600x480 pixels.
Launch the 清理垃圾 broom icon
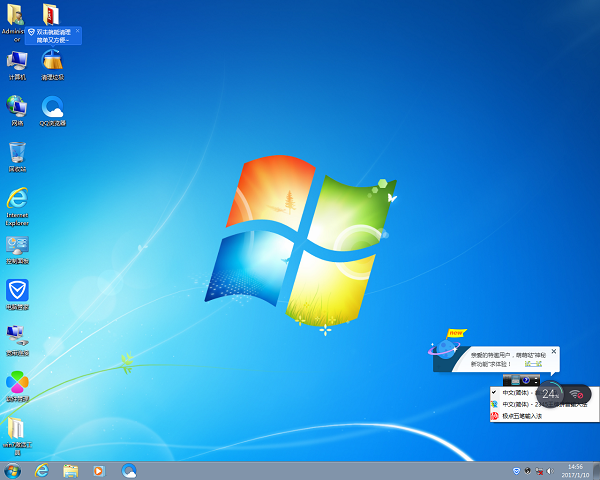[52, 62]
